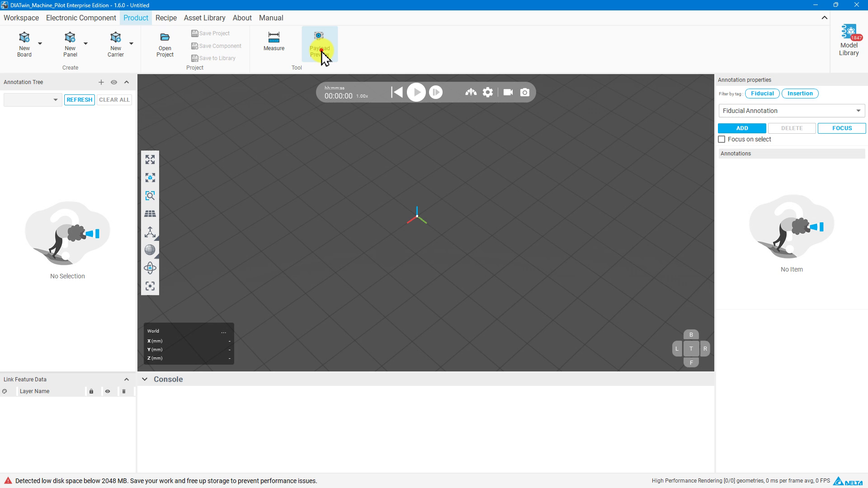Viewport: 868px width, 488px height.
Task: Open the Annotation Tree filter combo box
Action: point(33,100)
